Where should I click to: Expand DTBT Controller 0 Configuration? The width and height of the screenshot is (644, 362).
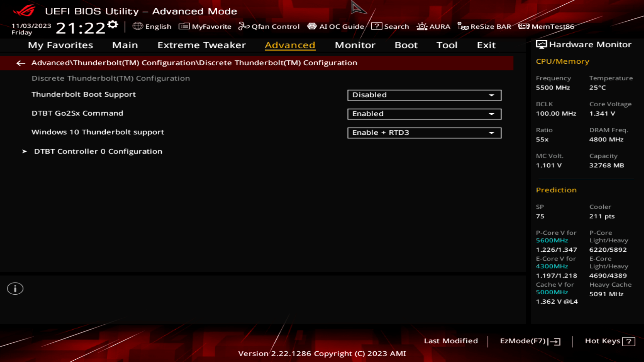pyautogui.click(x=98, y=151)
